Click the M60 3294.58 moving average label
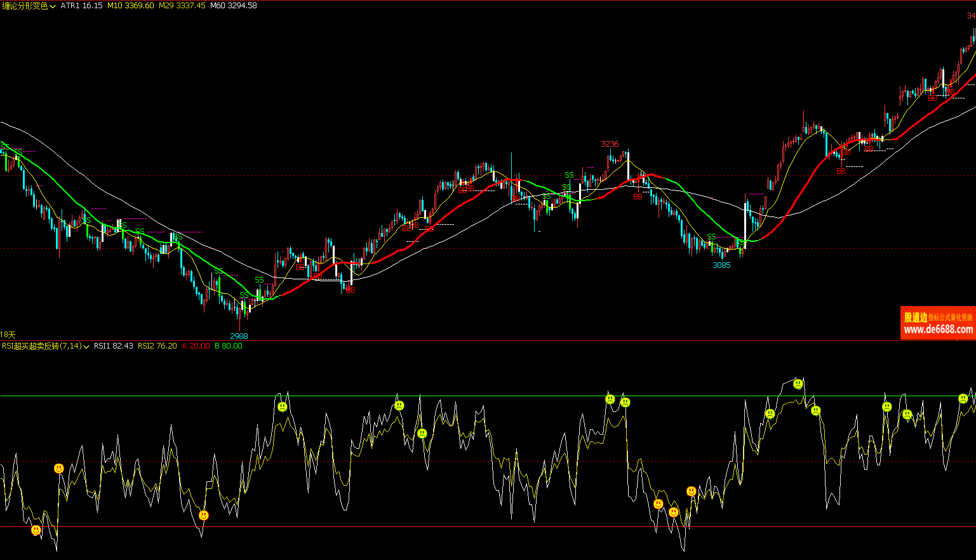 pyautogui.click(x=233, y=6)
